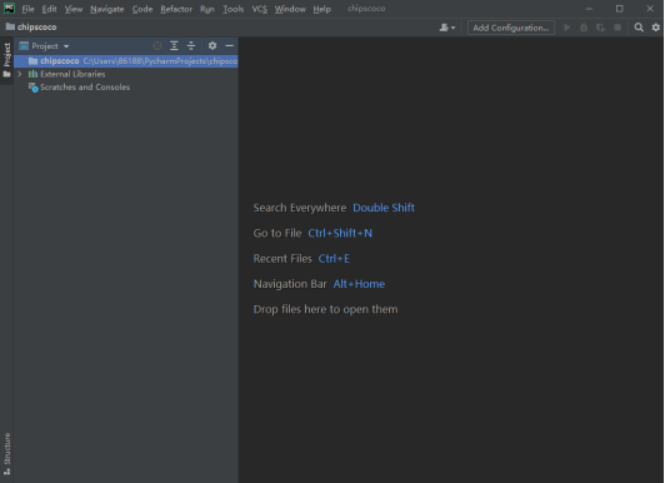The image size is (665, 483).
Task: Open IDE settings gear in top toolbar
Action: (656, 28)
